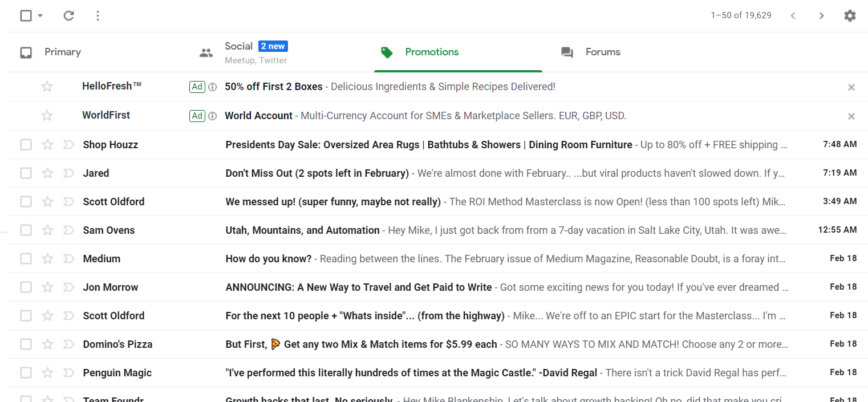Star the Shop Houzz email
The image size is (868, 402).
pos(47,145)
